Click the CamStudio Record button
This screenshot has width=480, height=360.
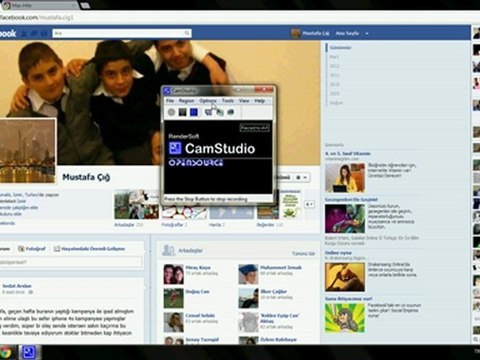[171, 112]
